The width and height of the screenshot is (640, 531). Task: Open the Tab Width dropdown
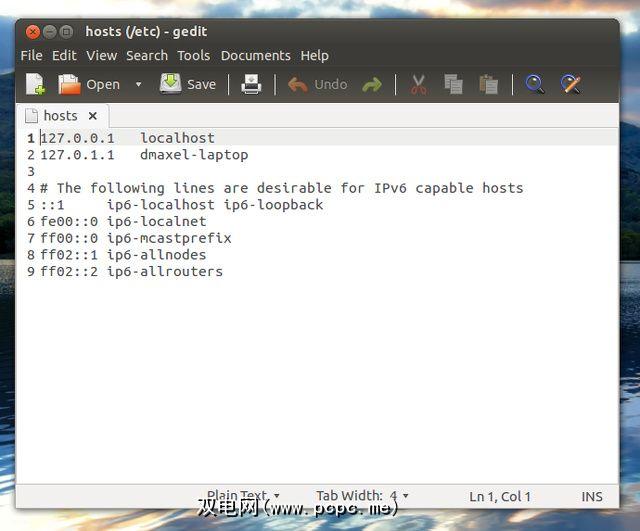click(x=362, y=495)
